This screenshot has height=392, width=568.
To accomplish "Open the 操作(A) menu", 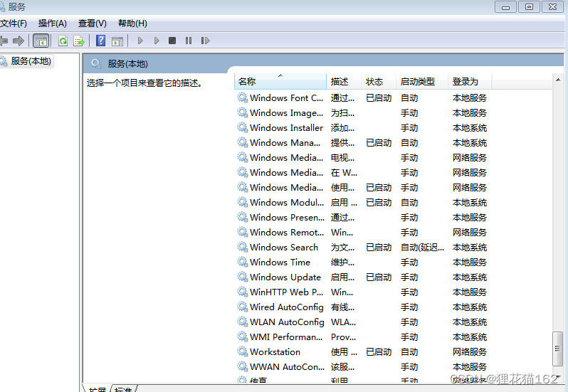I will (53, 23).
